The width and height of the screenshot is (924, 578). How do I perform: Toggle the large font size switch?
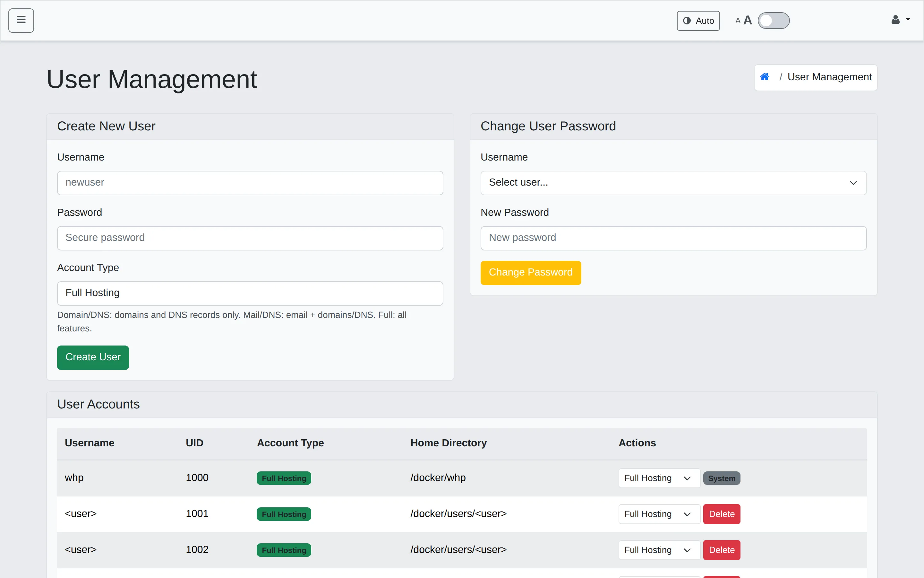tap(774, 21)
